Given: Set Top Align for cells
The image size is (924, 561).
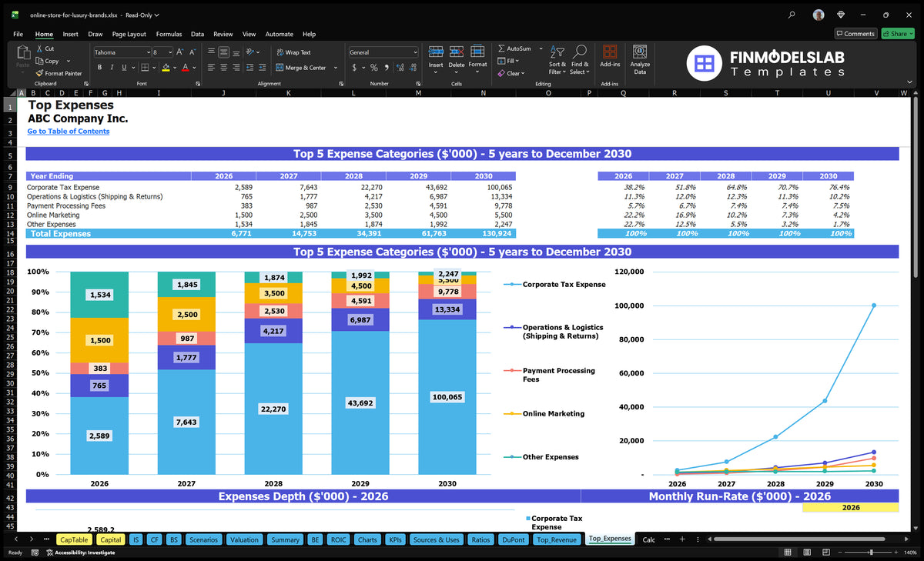Looking at the screenshot, I should pos(212,52).
